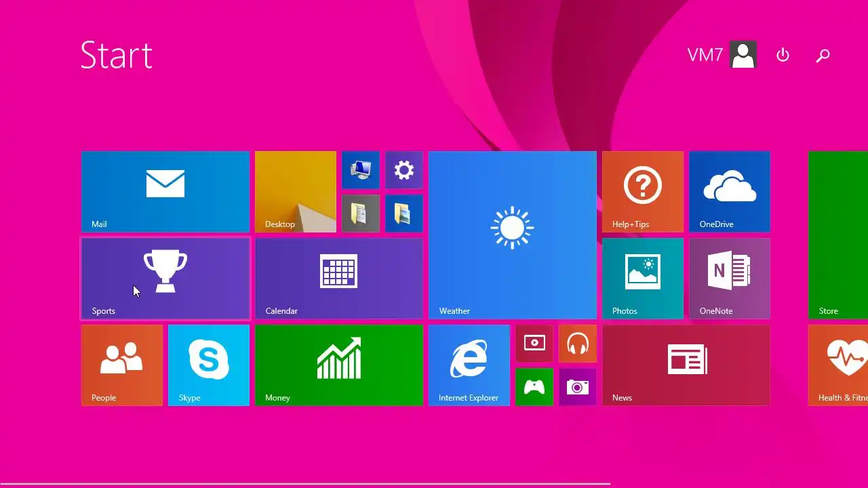Open the VM7 user account menu
The width and height of the screenshot is (868, 488).
(722, 55)
